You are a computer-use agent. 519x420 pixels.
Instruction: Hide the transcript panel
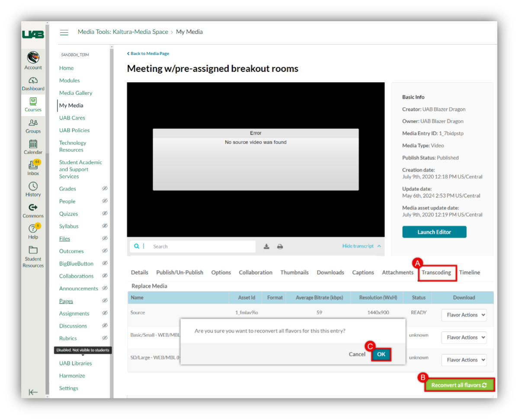(x=359, y=246)
